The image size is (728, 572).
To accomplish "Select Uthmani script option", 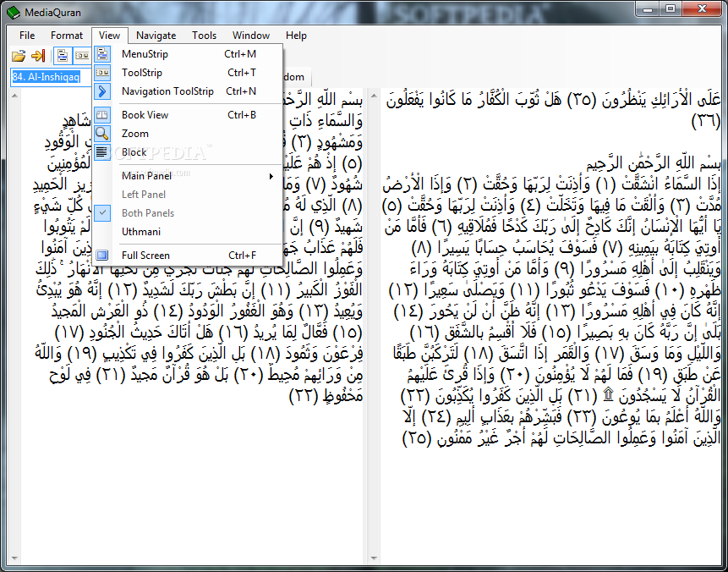I will coord(189,232).
